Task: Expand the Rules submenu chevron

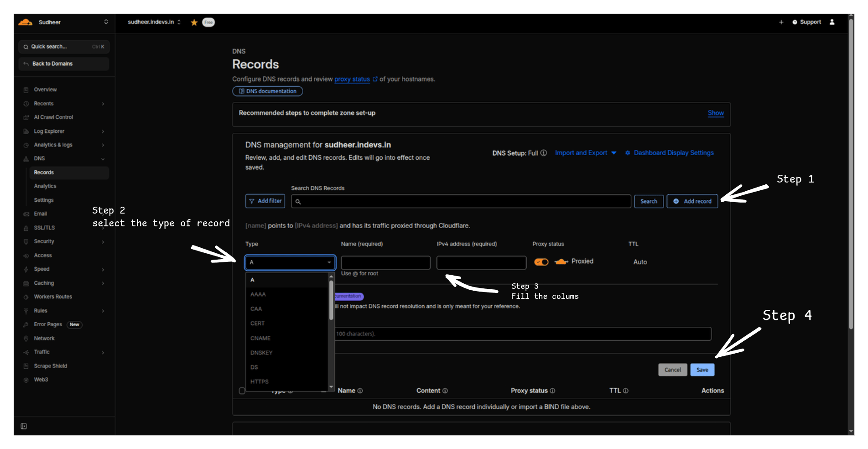Action: click(x=103, y=311)
